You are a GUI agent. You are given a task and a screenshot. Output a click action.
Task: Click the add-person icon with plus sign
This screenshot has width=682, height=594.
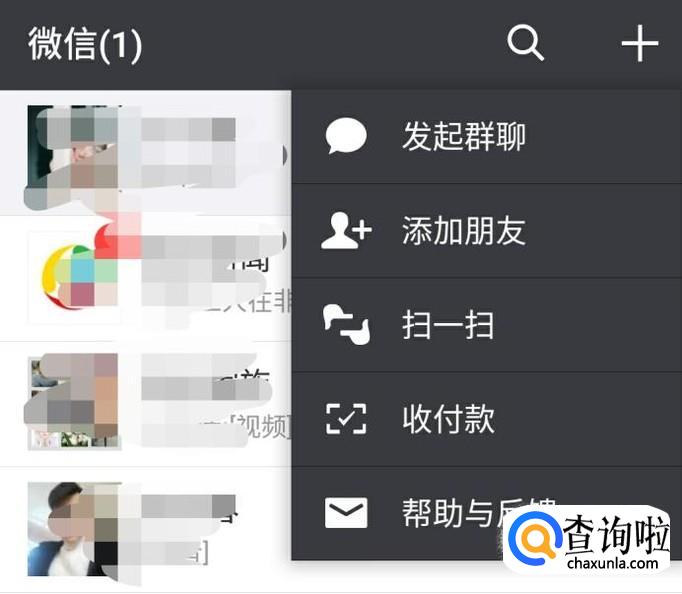point(346,230)
